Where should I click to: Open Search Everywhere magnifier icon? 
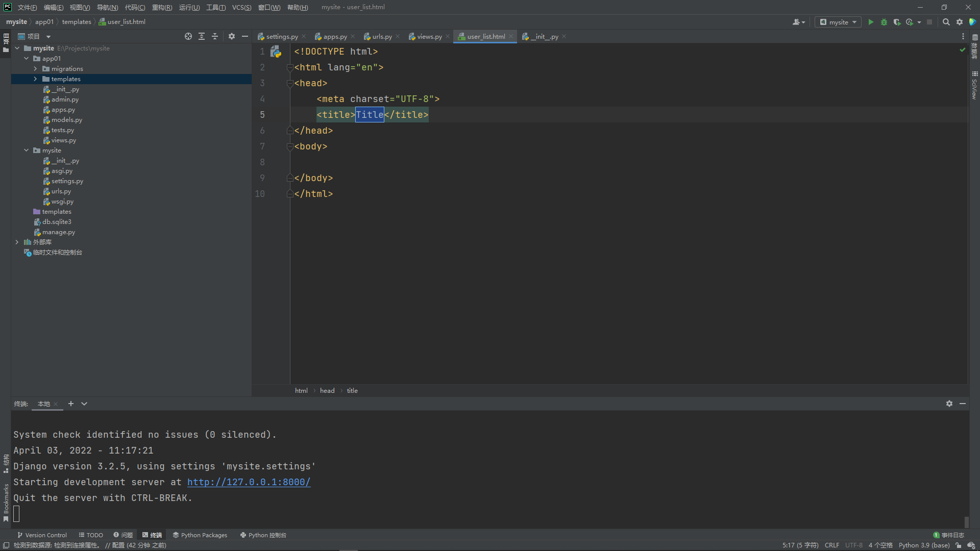pos(946,22)
